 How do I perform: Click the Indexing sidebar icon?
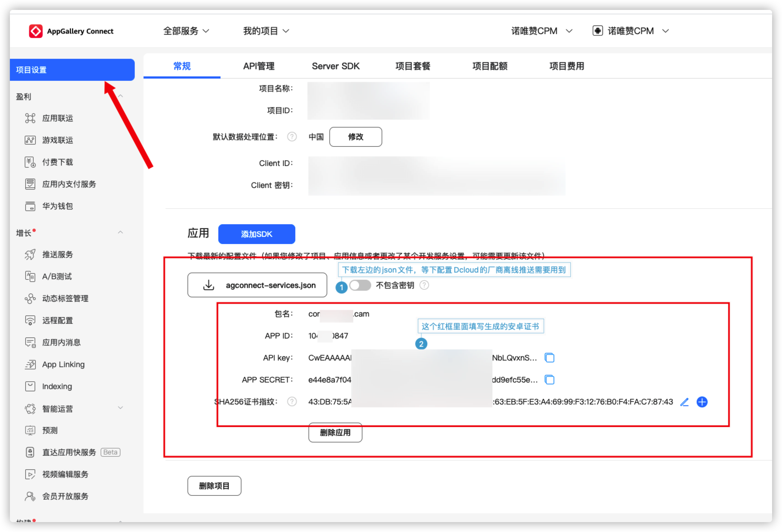(x=30, y=386)
